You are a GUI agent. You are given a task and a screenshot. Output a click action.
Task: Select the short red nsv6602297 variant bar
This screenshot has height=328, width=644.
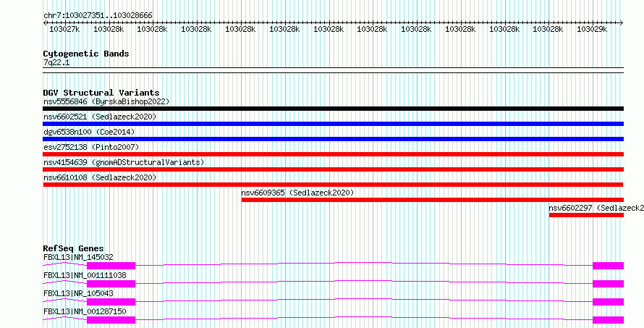pyautogui.click(x=586, y=215)
